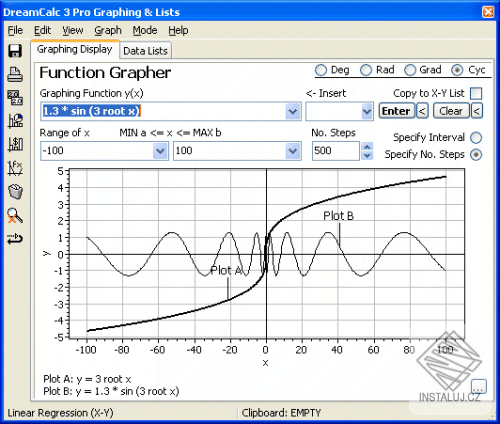Enable the Copy to X-Y List checkbox
The height and width of the screenshot is (424, 500).
pyautogui.click(x=476, y=93)
